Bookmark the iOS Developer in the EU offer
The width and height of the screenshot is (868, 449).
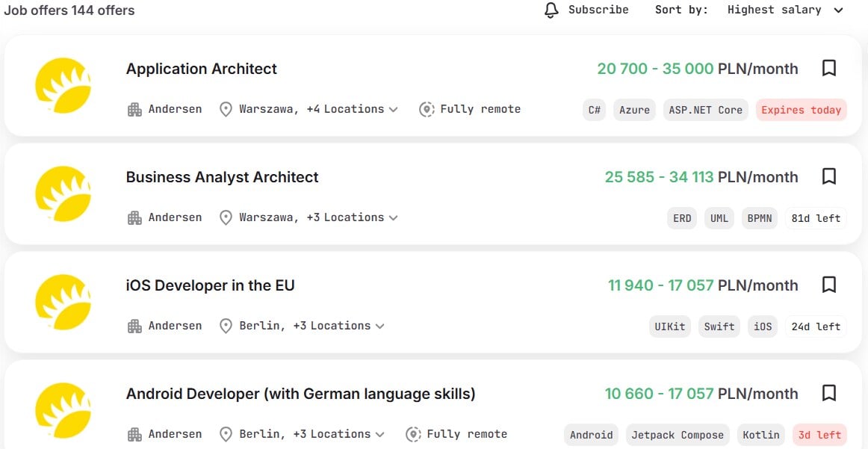click(828, 285)
